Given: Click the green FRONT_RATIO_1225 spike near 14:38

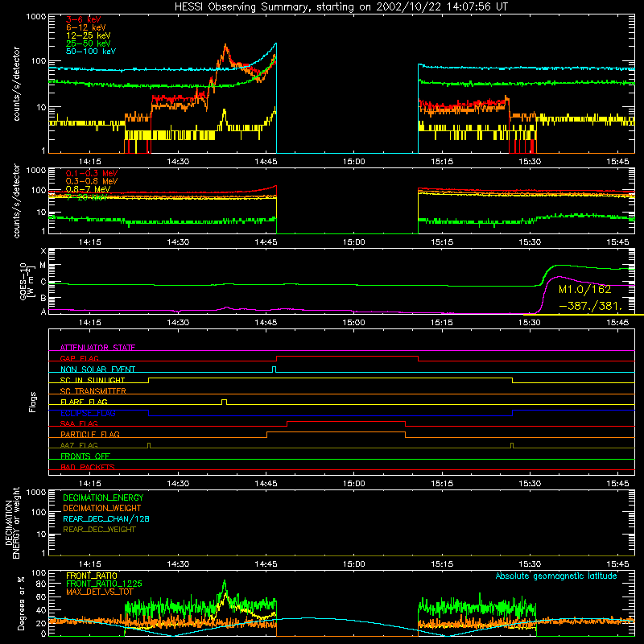Looking at the screenshot, I should (225, 581).
